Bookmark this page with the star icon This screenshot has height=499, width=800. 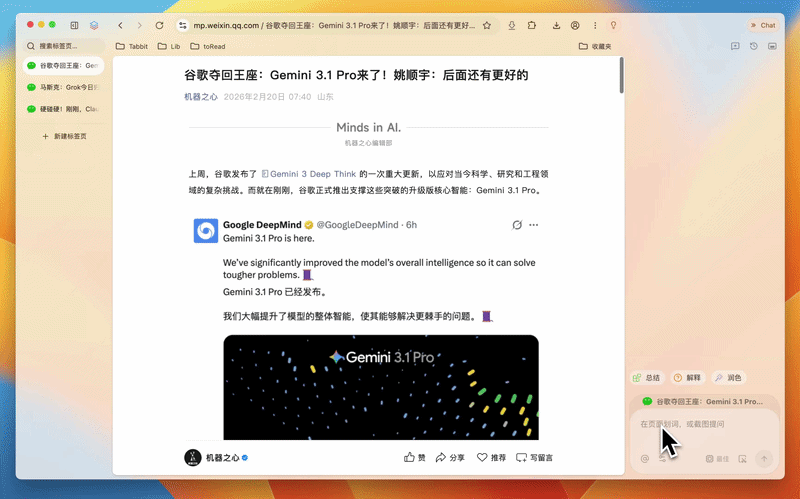[486, 25]
